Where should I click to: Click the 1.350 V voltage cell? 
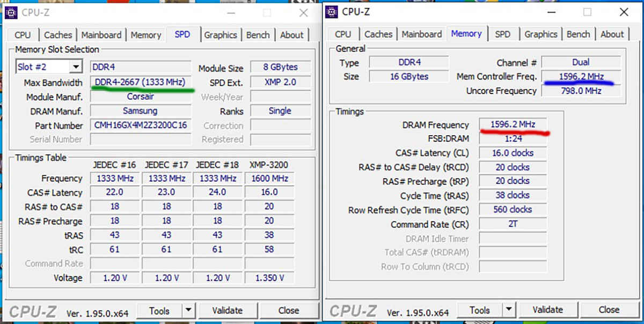269,278
